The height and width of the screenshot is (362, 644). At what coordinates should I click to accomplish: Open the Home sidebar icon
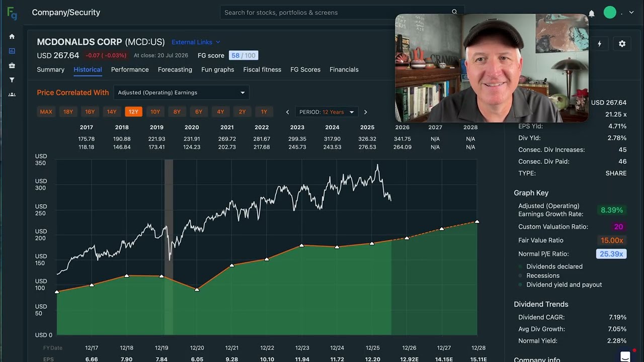click(x=12, y=36)
